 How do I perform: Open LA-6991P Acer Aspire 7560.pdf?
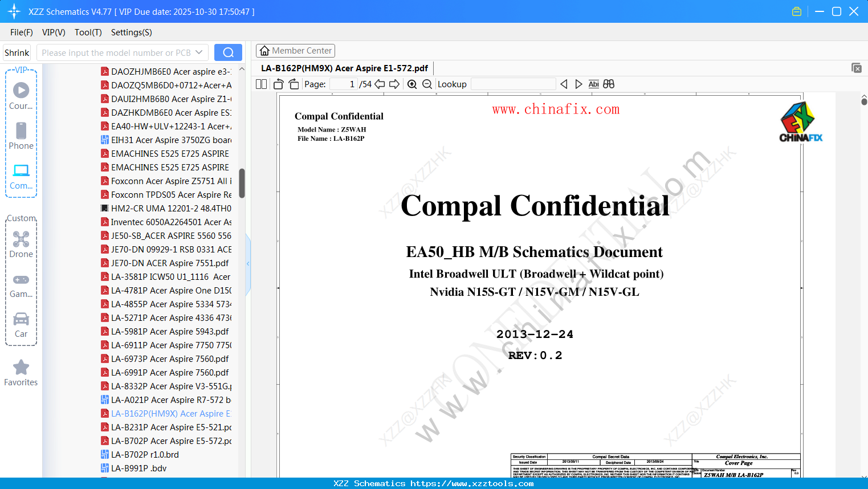[x=165, y=373]
